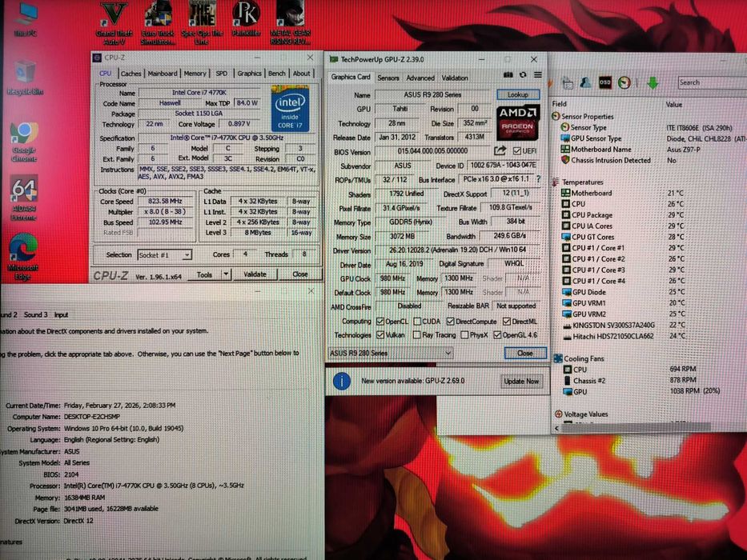Toggle Ray Tracing checkbox in GPU-Z

[417, 334]
